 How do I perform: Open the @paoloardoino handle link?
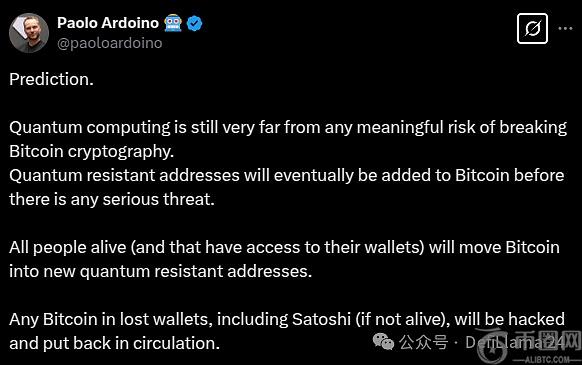click(x=110, y=43)
